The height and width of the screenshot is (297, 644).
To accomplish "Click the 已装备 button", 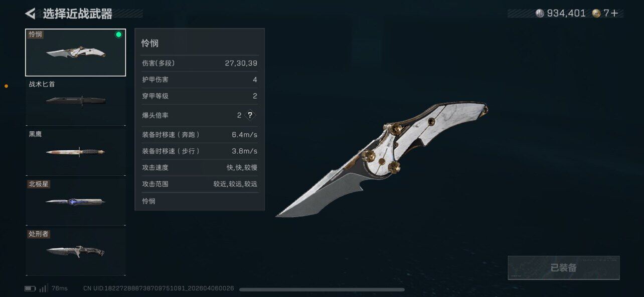I will point(564,268).
